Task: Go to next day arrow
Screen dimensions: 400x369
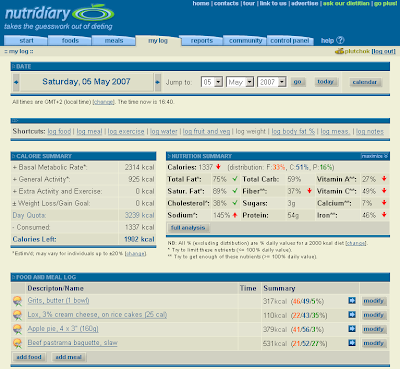Action: point(158,82)
